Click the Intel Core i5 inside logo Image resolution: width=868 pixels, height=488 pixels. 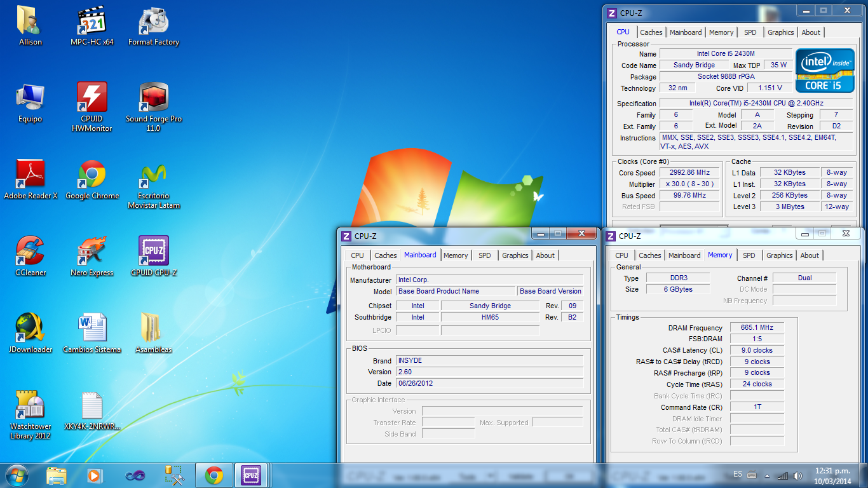[x=825, y=71]
